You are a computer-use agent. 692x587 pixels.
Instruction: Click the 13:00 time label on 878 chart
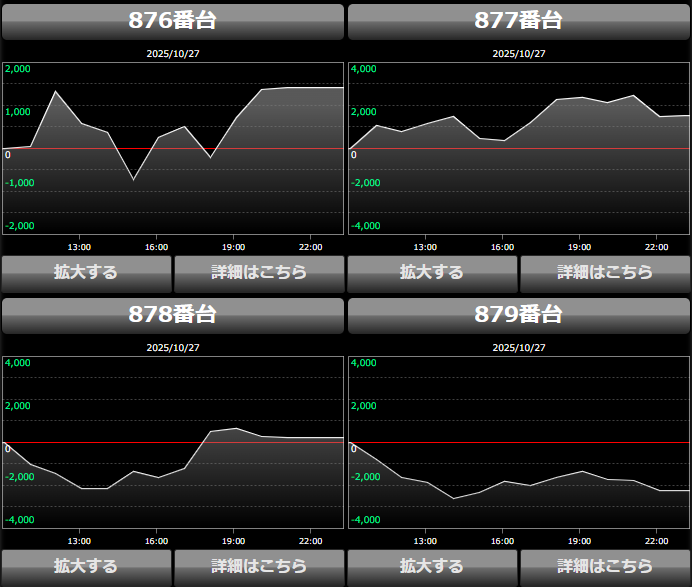79,541
